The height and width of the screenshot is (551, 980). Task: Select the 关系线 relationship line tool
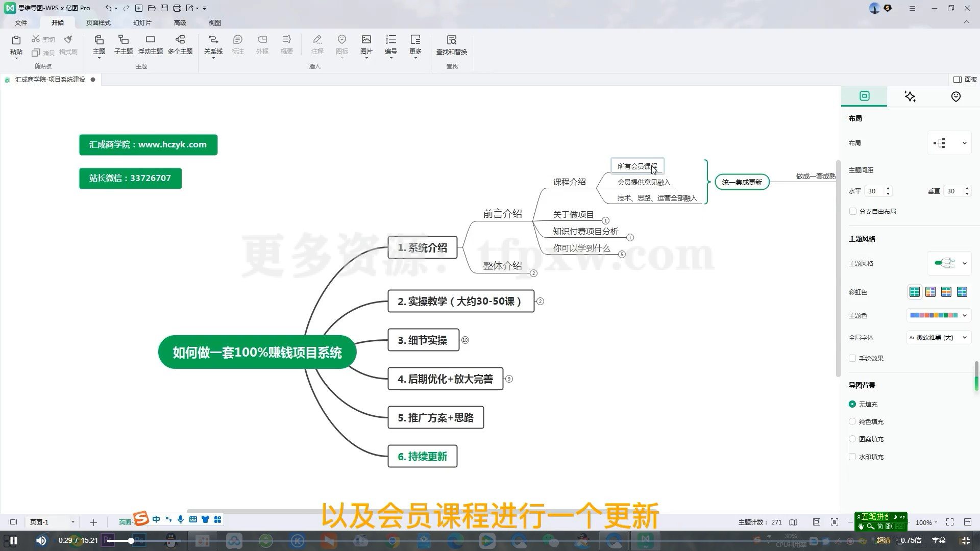213,45
